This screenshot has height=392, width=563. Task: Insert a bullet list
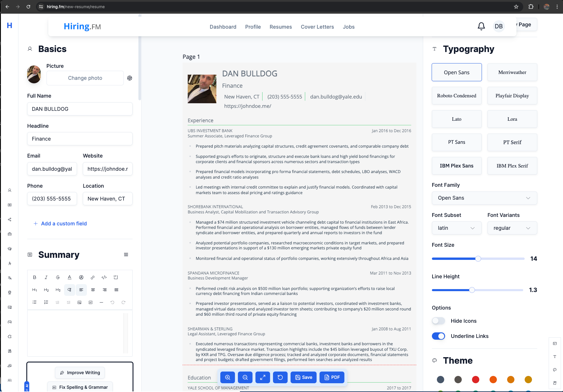point(35,303)
